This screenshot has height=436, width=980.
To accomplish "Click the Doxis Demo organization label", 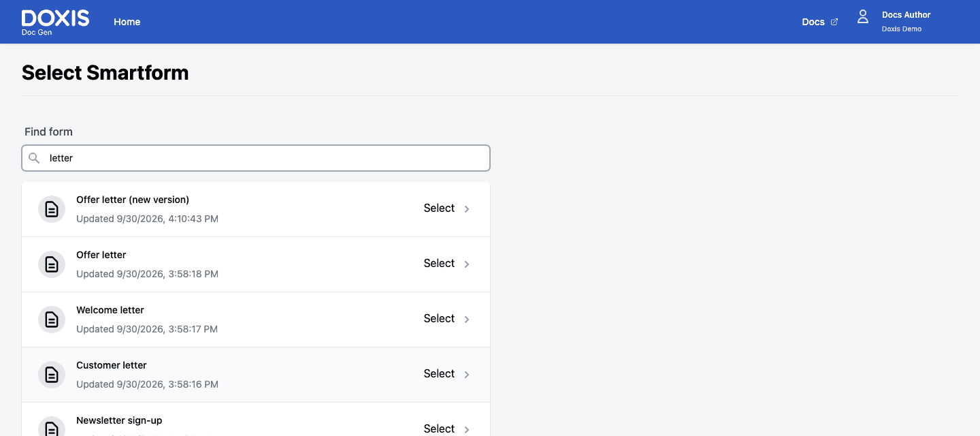I will click(902, 29).
